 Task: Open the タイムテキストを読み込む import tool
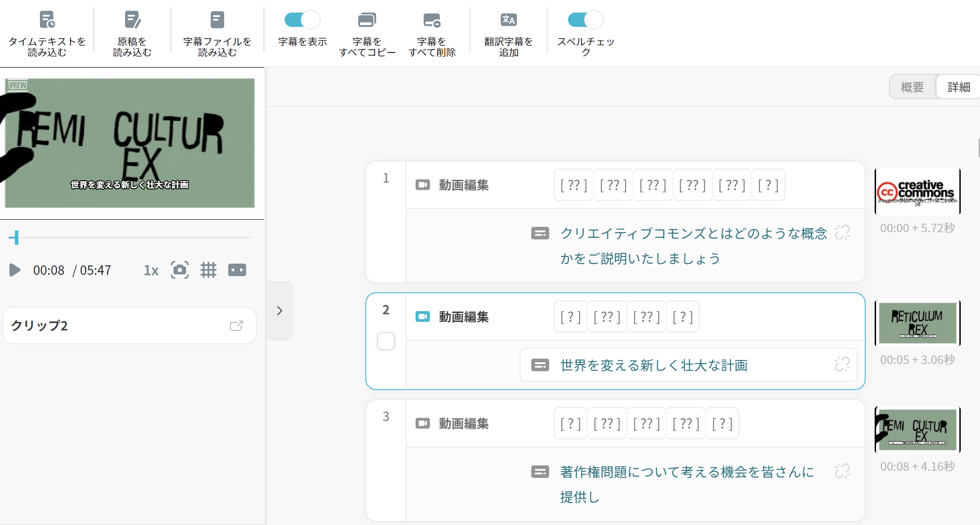pyautogui.click(x=47, y=31)
